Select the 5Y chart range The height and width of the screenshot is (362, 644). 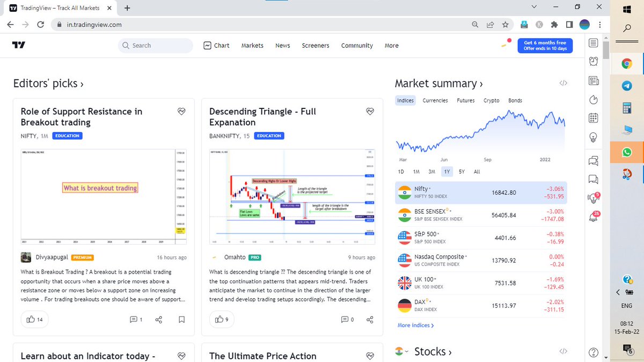point(462,172)
